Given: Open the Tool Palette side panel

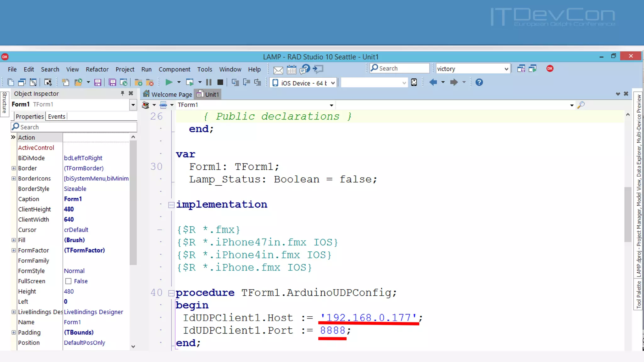Looking at the screenshot, I should [638, 294].
